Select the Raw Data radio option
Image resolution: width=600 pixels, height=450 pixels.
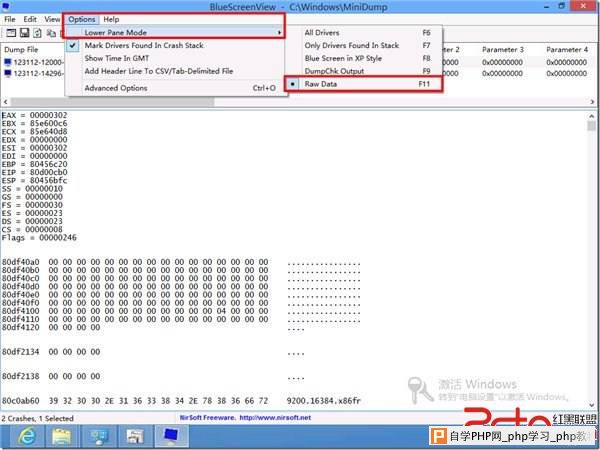[364, 84]
